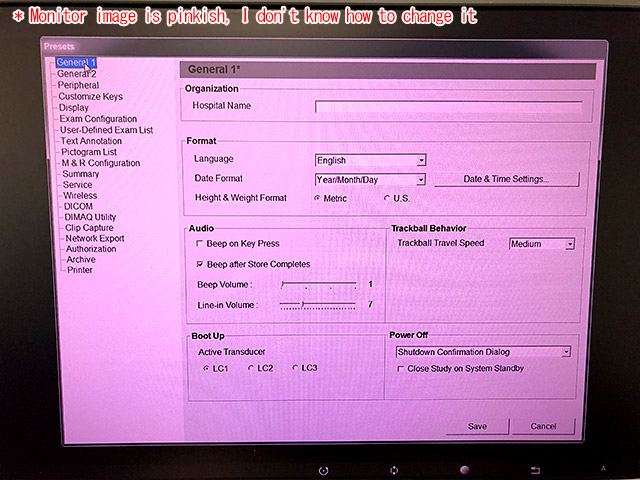Select General 1 in the presets tree
The image size is (640, 480).
click(76, 62)
